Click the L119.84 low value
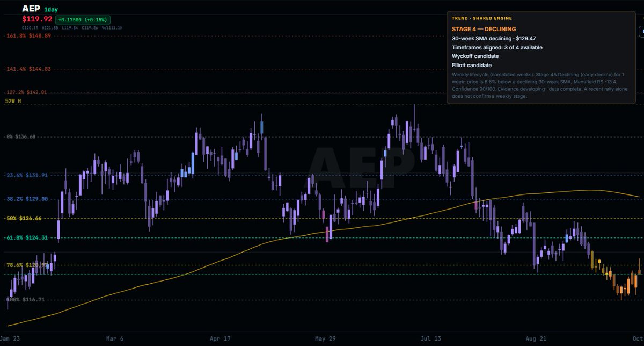Viewport: 644px width, 346px height. 70,28
